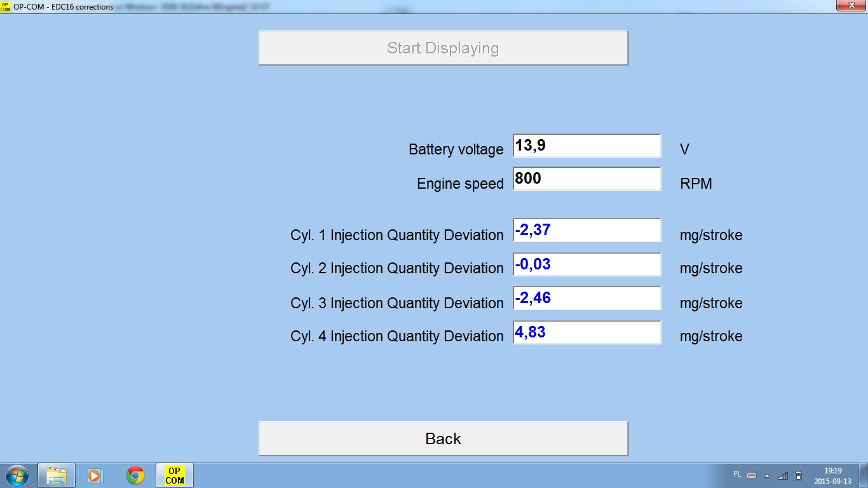Select Cyl. 4 Injection Quantity Deviation field
868x488 pixels.
tap(587, 332)
